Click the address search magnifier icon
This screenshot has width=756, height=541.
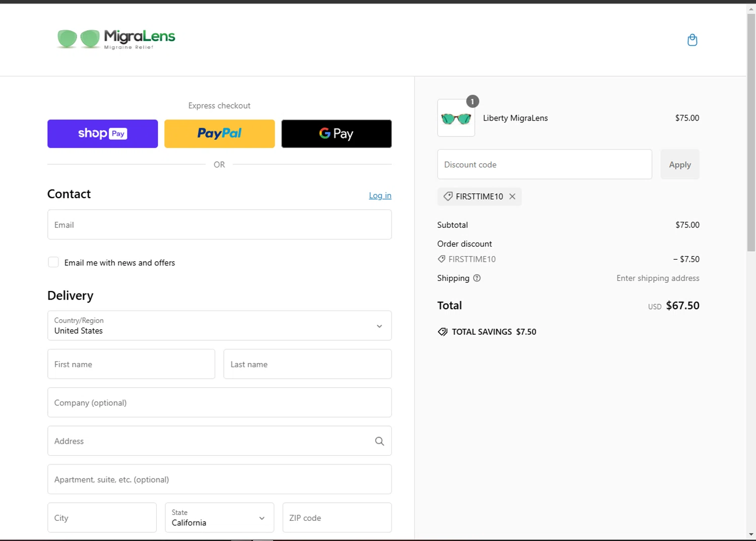tap(380, 441)
